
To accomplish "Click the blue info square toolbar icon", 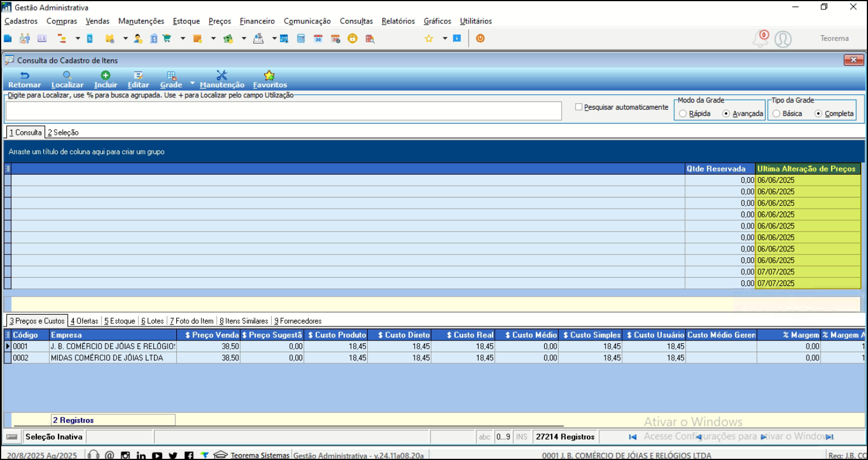I will click(457, 39).
